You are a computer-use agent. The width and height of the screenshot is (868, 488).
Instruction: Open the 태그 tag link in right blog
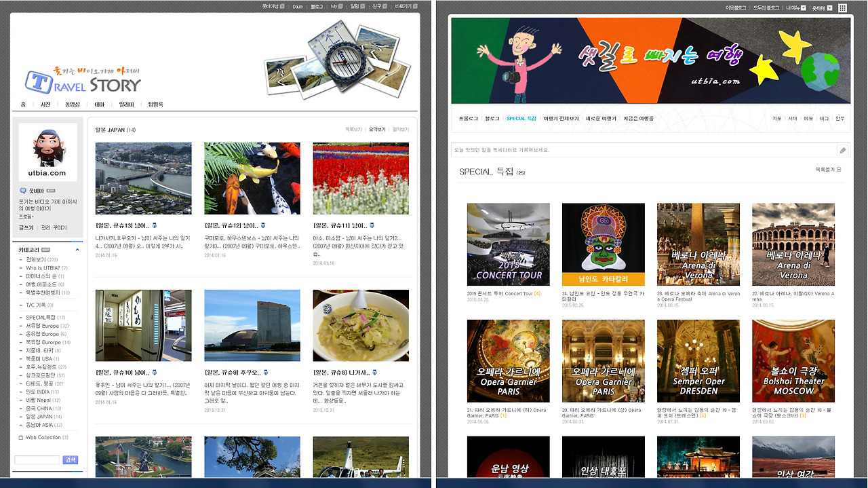tap(825, 118)
